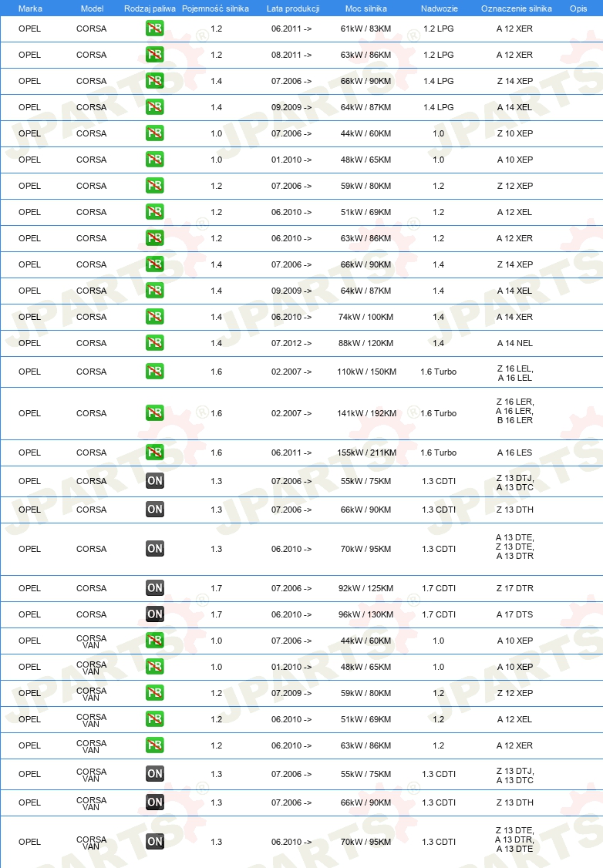
Task: Click the Rodzaj paliwa column header
Action: [x=150, y=8]
